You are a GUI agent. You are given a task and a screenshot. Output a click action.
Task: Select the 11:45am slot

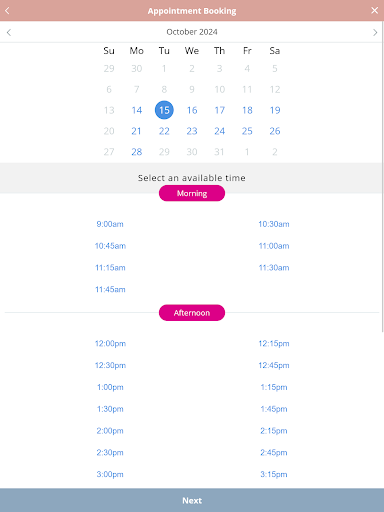[x=110, y=289]
